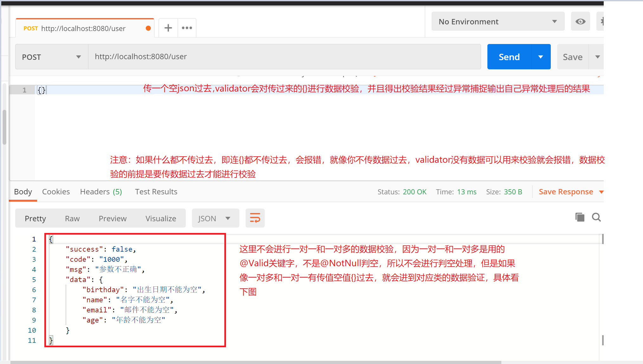Switch to the Cookies response tab
Image resolution: width=643 pixels, height=364 pixels.
(x=56, y=192)
